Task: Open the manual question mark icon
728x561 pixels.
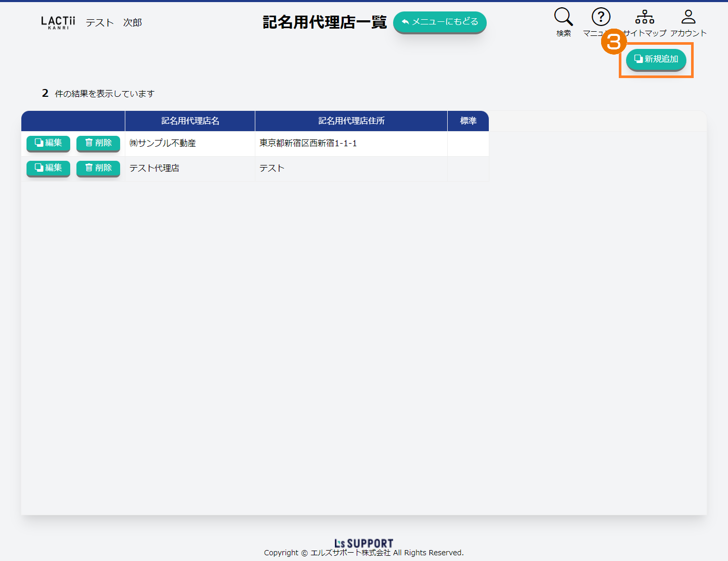Action: pyautogui.click(x=601, y=17)
